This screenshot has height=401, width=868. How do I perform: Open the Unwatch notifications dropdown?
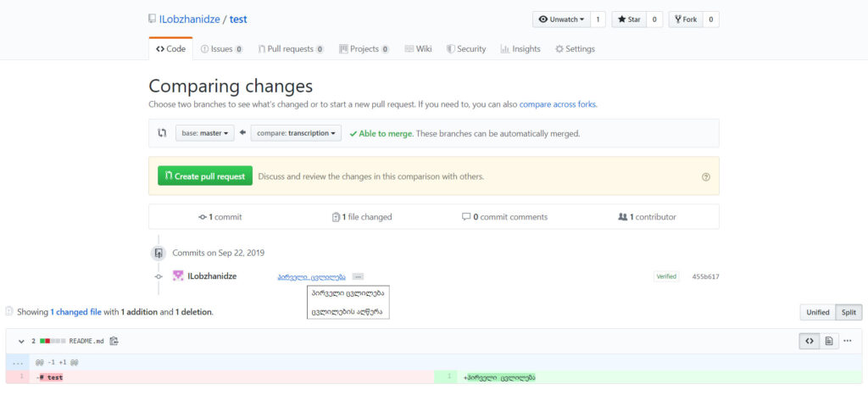[x=561, y=19]
